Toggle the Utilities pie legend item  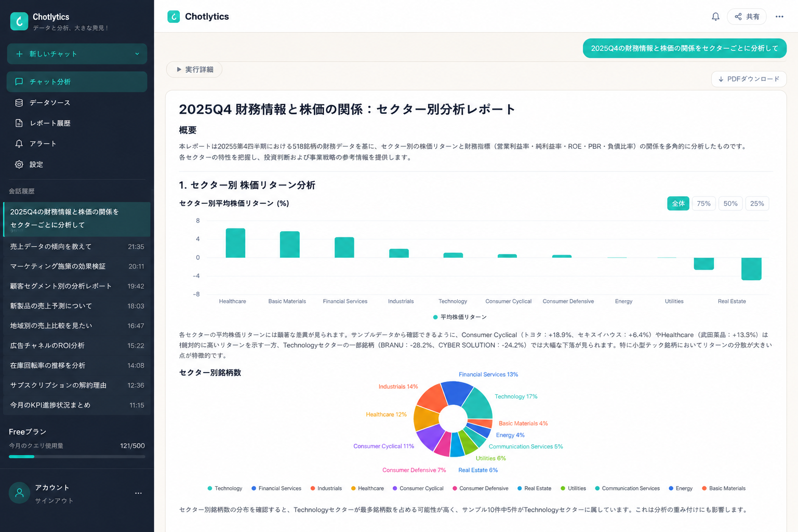(573, 488)
